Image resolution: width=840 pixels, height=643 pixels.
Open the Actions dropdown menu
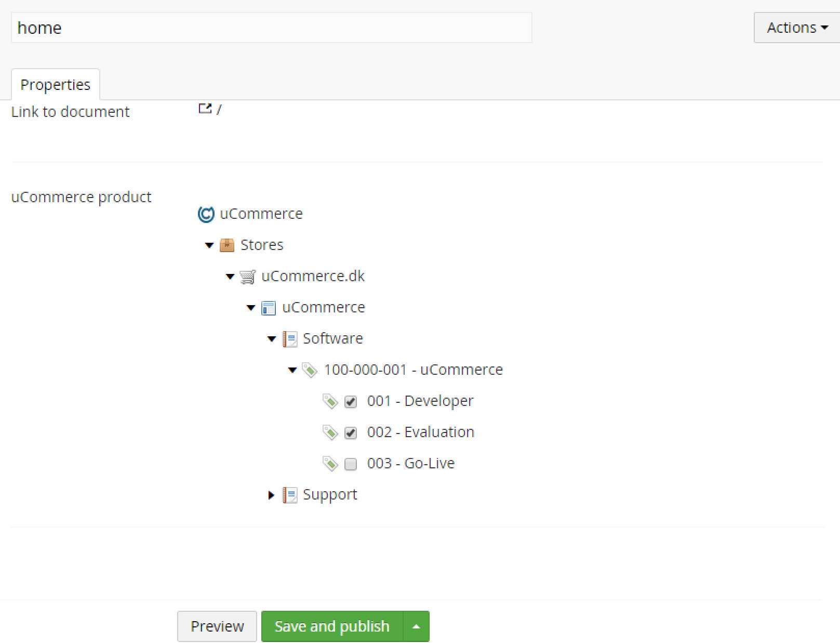797,28
